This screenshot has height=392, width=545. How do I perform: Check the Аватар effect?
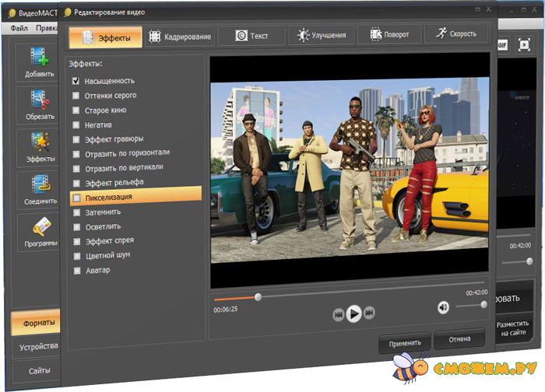[77, 271]
